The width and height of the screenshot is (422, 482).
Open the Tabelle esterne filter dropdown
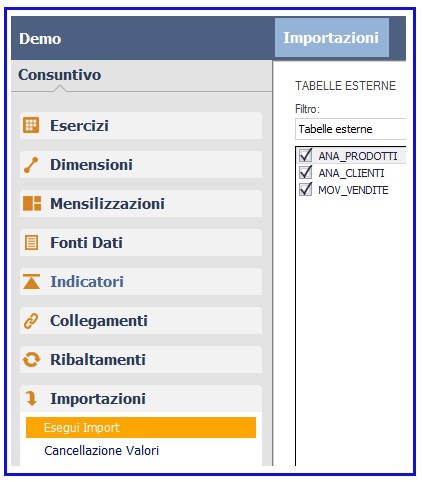pos(350,129)
